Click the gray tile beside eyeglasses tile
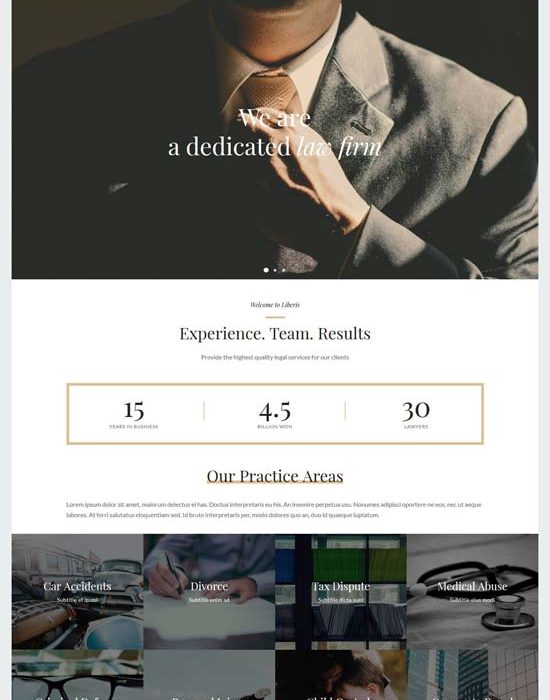 pyautogui.click(x=209, y=675)
